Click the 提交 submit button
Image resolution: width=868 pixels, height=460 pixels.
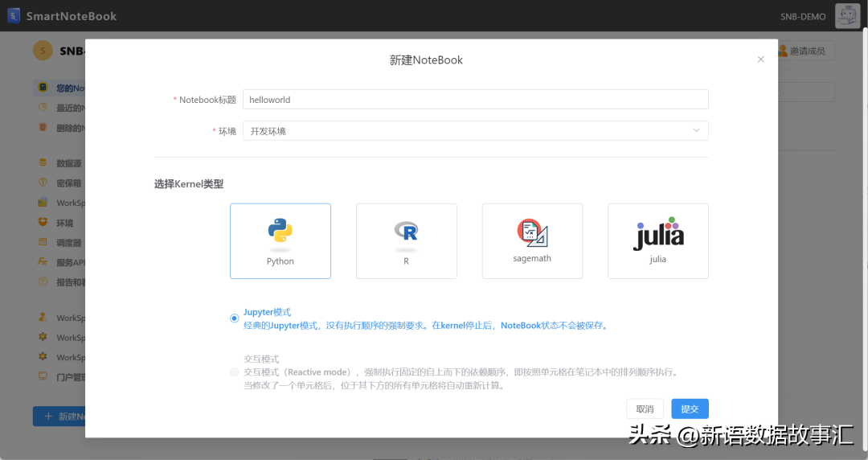pyautogui.click(x=690, y=409)
